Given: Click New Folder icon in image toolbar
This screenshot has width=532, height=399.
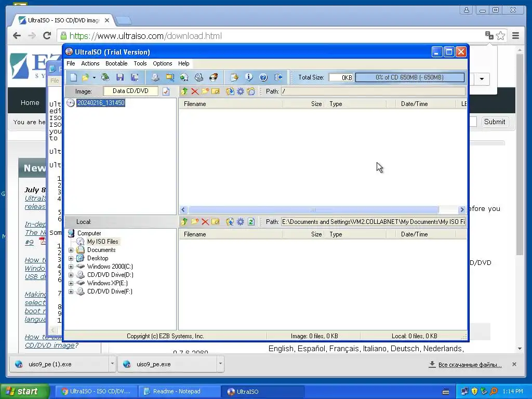Looking at the screenshot, I should 205,91.
